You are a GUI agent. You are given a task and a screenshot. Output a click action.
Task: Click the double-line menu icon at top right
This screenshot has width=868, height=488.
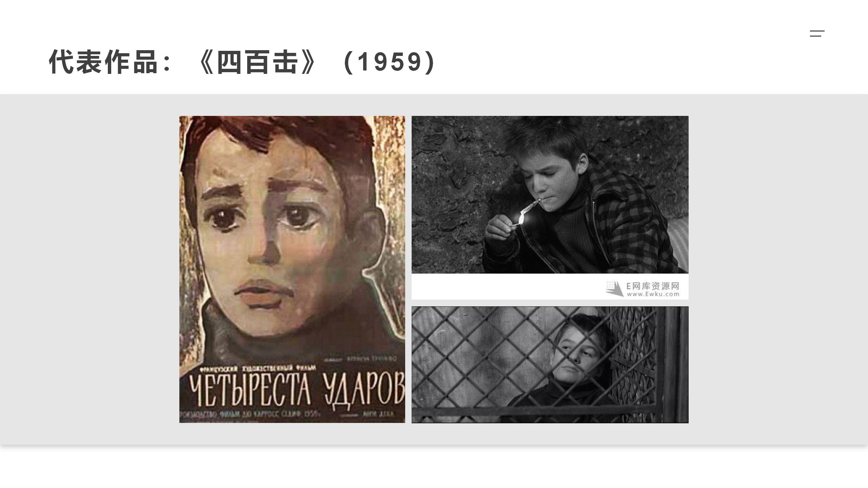tap(817, 34)
